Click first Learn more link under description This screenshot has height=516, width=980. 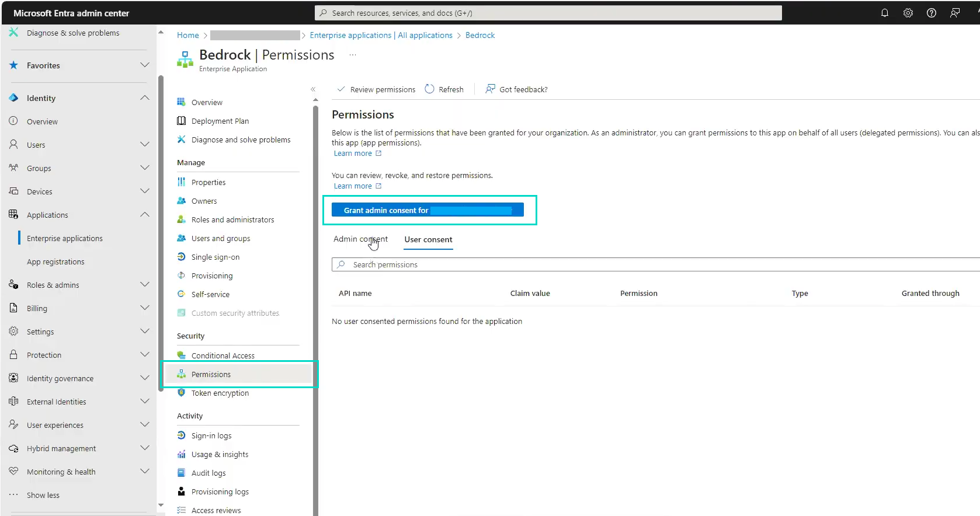coord(357,153)
